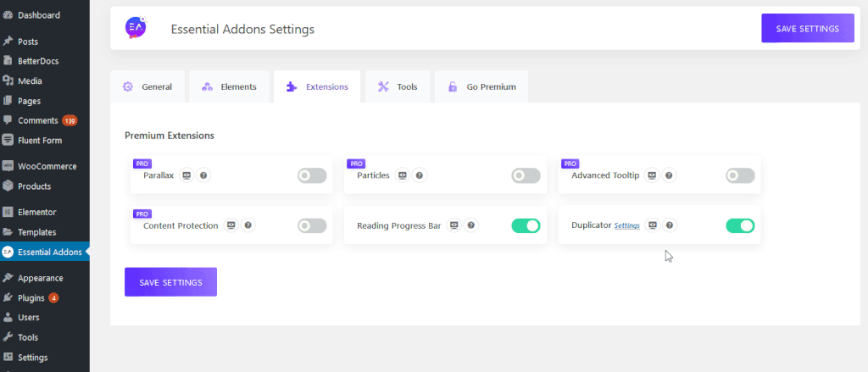Viewport: 868px width, 372px height.
Task: Click the Tools tab wrench icon
Action: pyautogui.click(x=383, y=86)
